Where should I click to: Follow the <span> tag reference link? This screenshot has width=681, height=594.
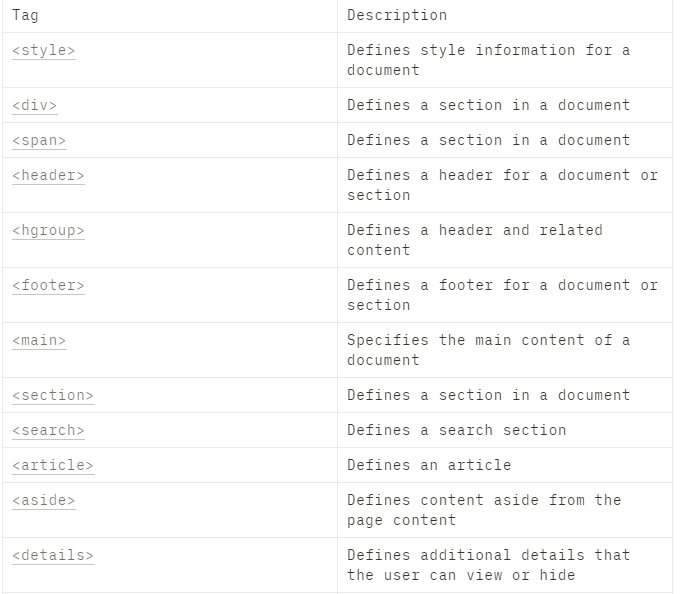39,141
